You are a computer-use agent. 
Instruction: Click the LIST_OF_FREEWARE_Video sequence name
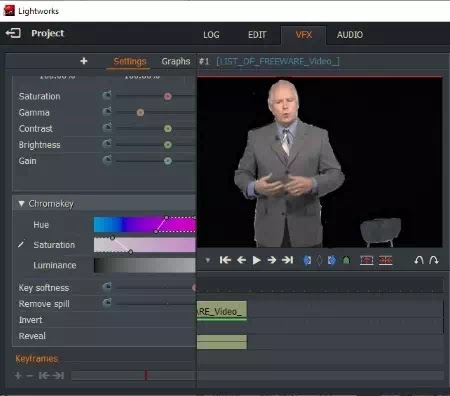pos(278,61)
